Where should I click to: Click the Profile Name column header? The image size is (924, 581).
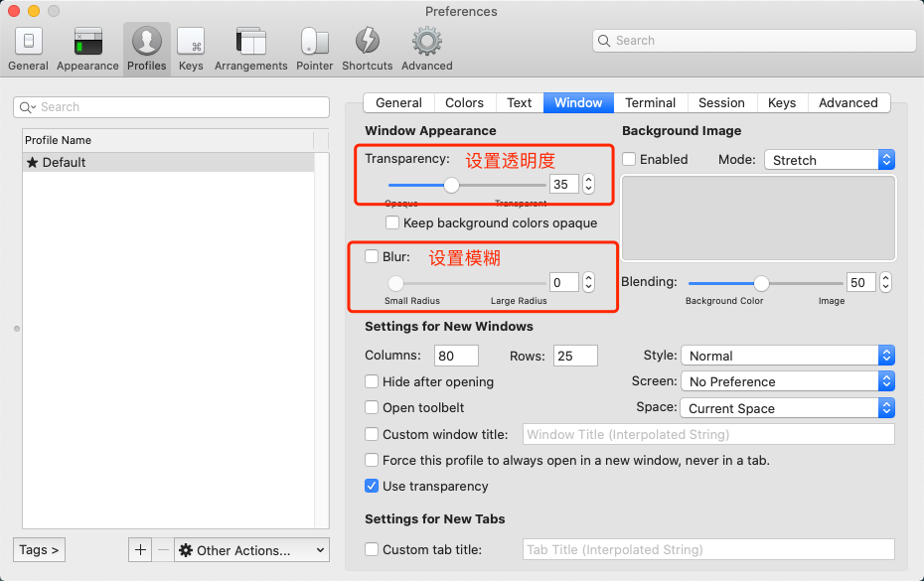tap(168, 140)
